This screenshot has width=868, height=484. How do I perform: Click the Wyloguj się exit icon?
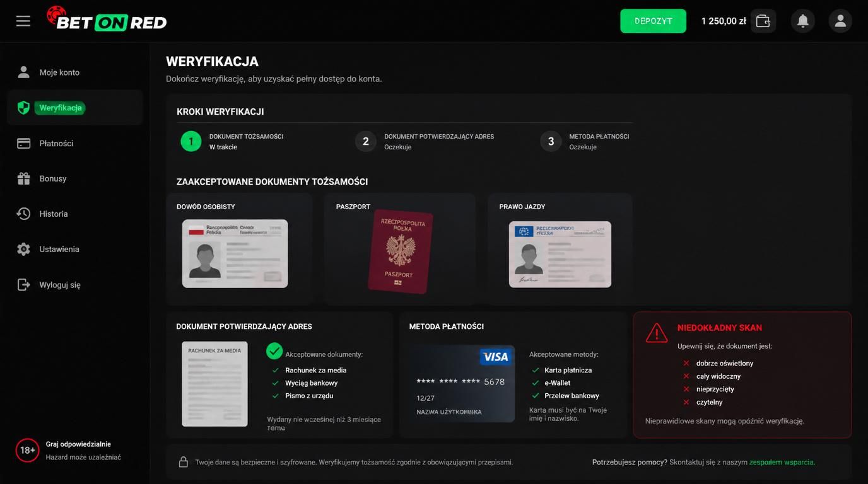coord(23,284)
